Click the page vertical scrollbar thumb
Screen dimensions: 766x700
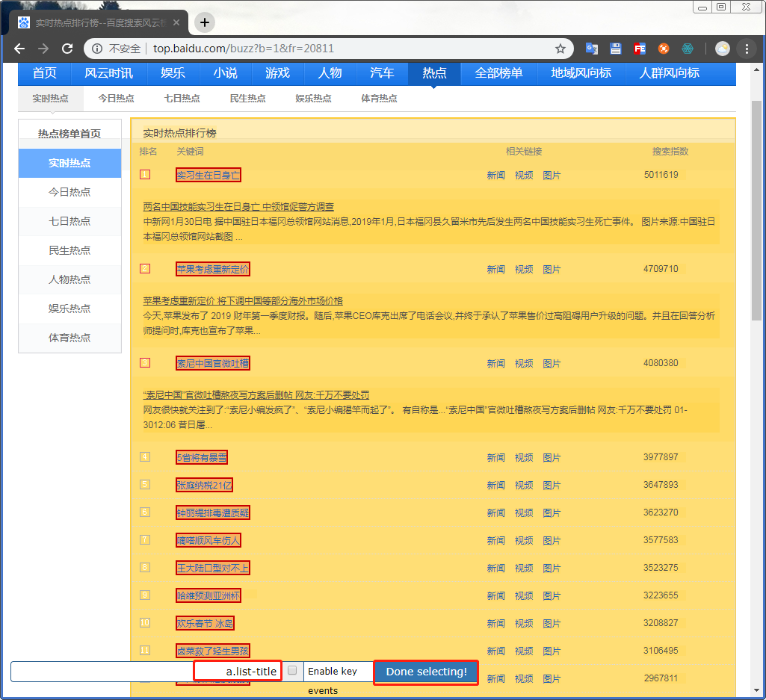tap(756, 210)
